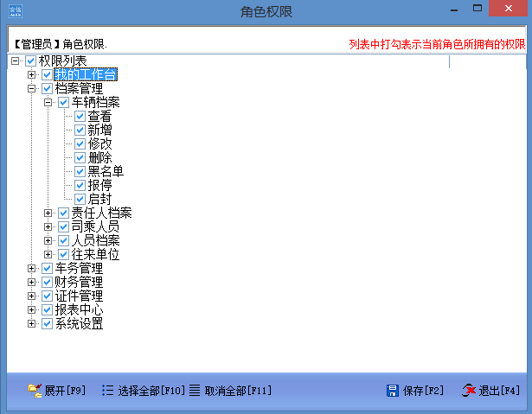Expand the 我的工作台 node

(31, 74)
